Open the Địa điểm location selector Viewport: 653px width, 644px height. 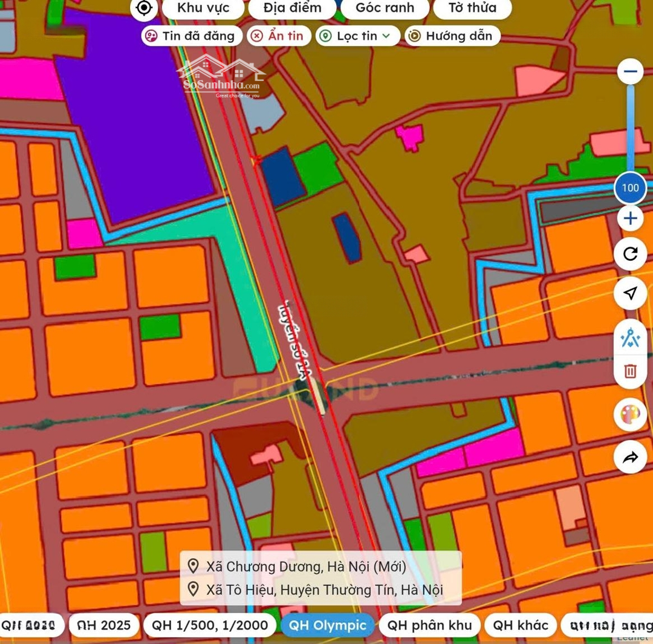(x=293, y=8)
